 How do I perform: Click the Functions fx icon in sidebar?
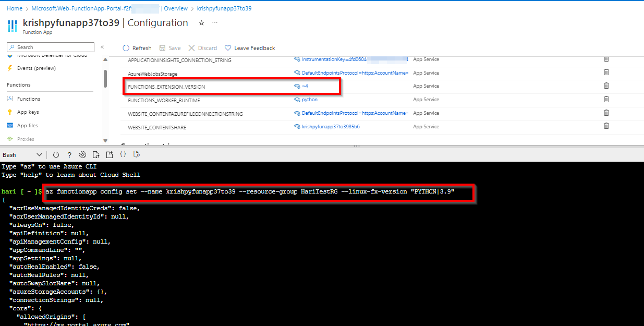10,99
